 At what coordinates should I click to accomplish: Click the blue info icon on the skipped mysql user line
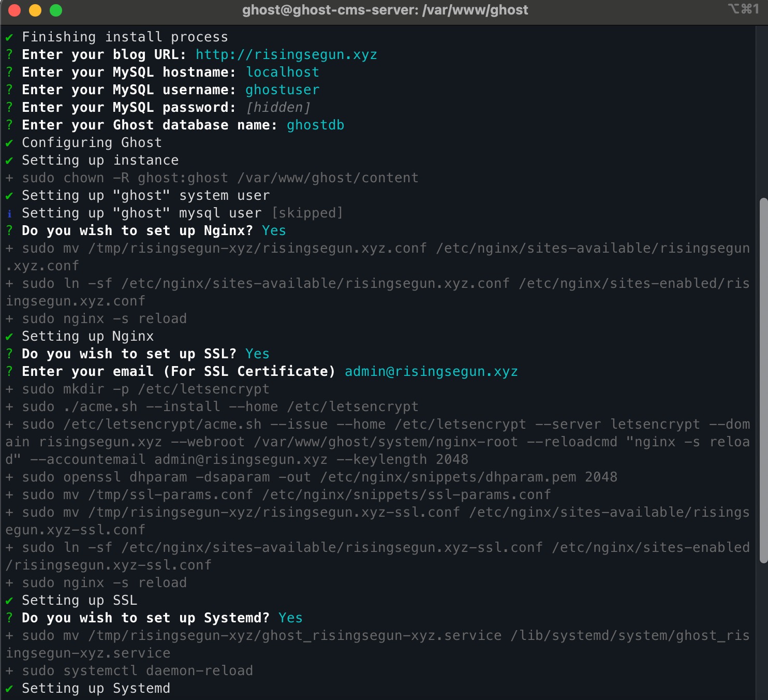pos(9,213)
